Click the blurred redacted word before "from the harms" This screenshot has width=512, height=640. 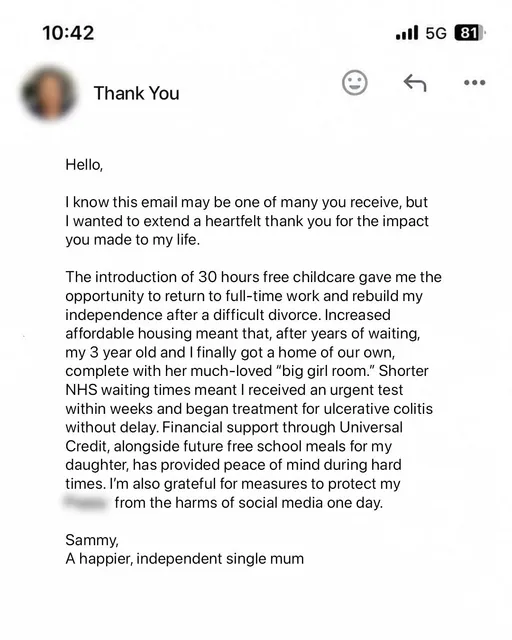pyautogui.click(x=85, y=502)
